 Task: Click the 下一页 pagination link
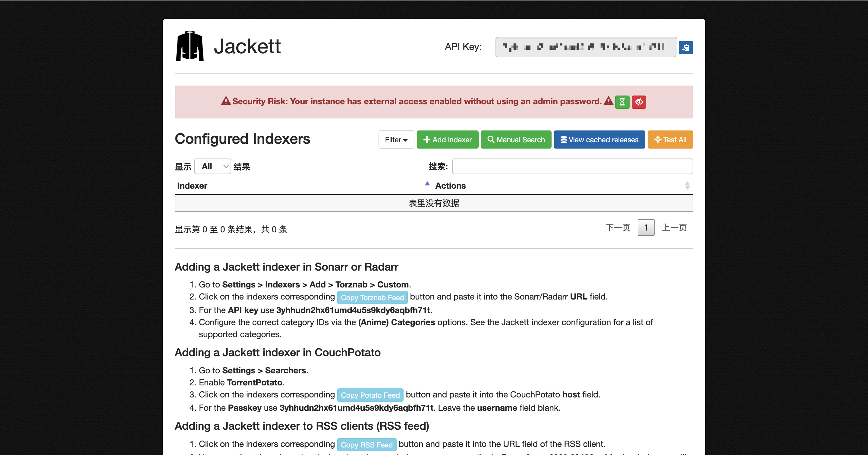click(618, 228)
